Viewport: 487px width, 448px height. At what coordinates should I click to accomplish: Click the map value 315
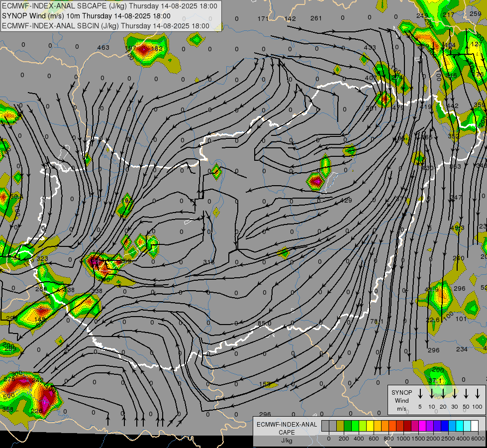(209, 262)
